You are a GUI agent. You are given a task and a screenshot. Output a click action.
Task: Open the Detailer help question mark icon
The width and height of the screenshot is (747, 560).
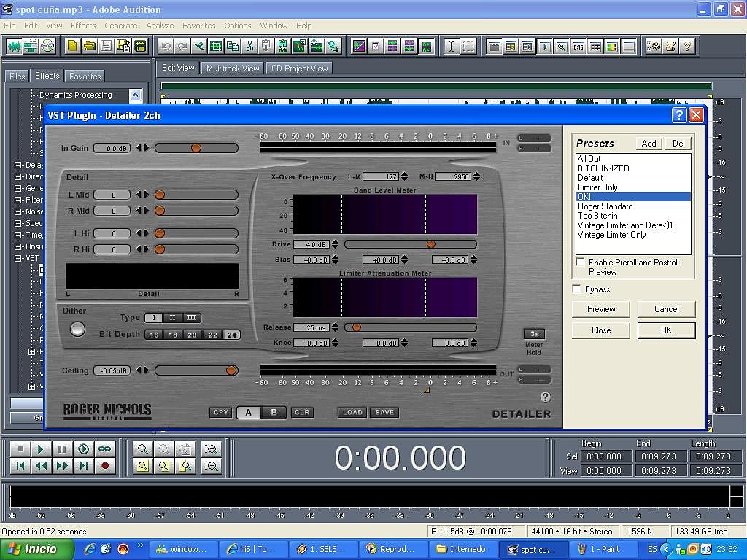(x=545, y=397)
